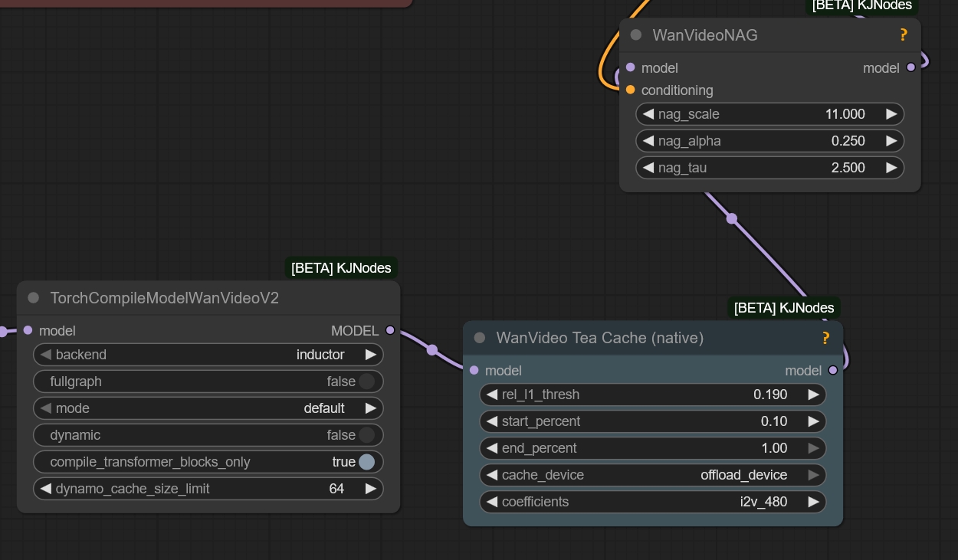Click KJNodes badge above Tea Cache node
Image resolution: width=958 pixels, height=560 pixels.
784,308
